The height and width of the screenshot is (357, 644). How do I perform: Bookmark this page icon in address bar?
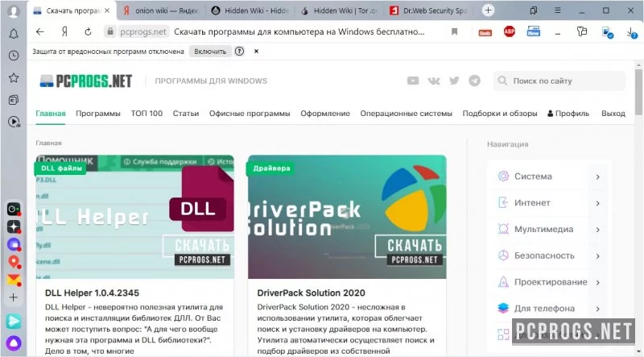[454, 31]
